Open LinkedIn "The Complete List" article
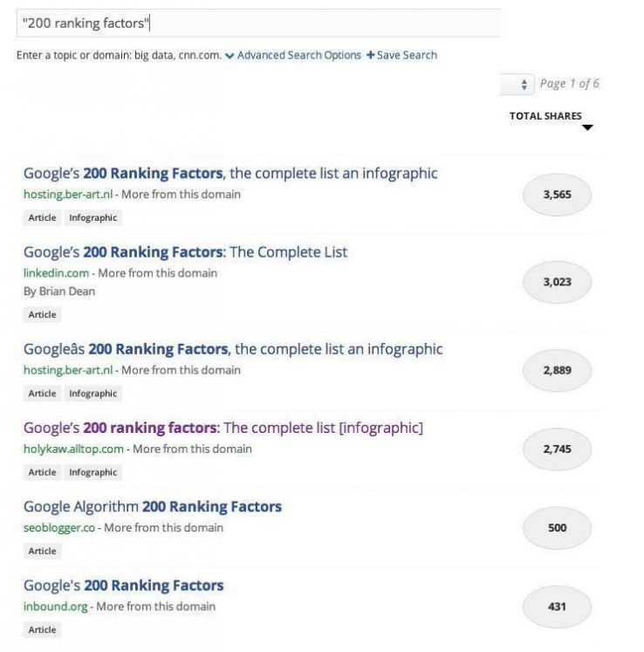 [185, 252]
